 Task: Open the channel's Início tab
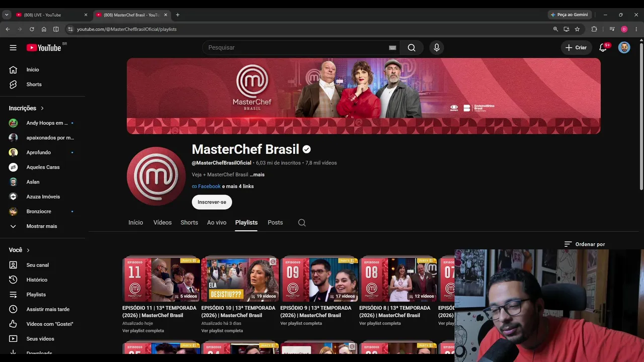[136, 223]
